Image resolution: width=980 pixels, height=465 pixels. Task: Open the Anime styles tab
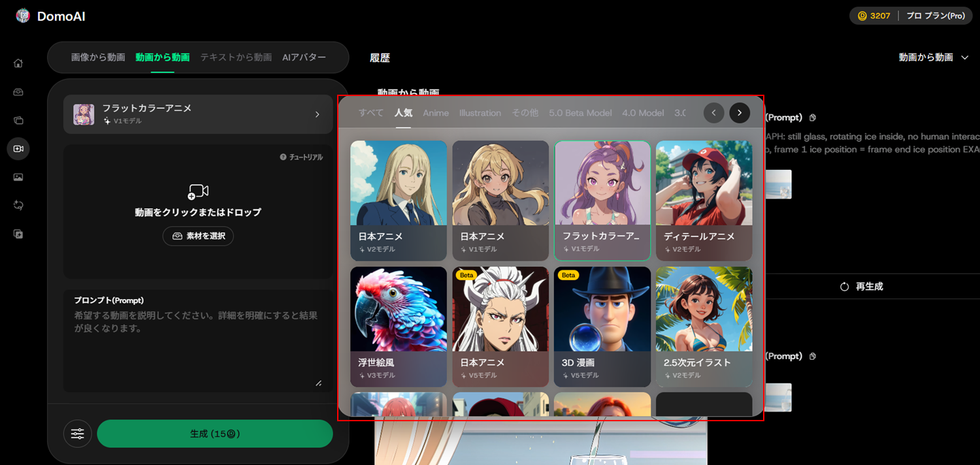pos(436,113)
